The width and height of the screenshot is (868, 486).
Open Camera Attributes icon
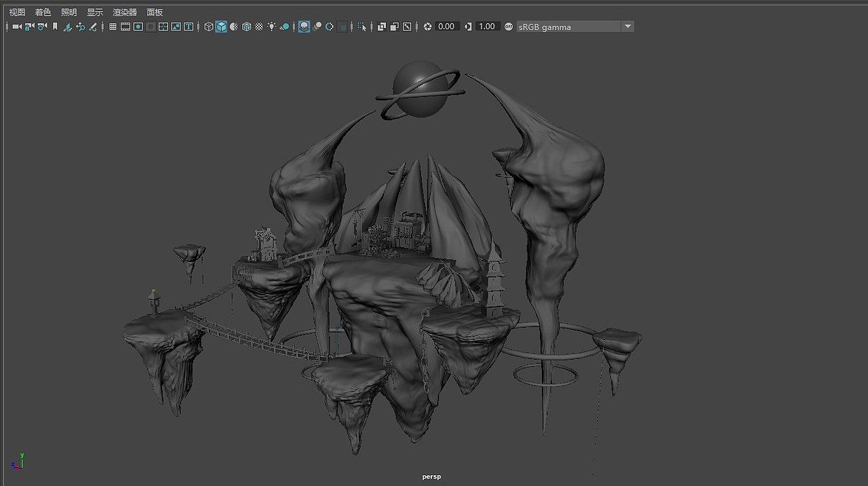pyautogui.click(x=42, y=26)
